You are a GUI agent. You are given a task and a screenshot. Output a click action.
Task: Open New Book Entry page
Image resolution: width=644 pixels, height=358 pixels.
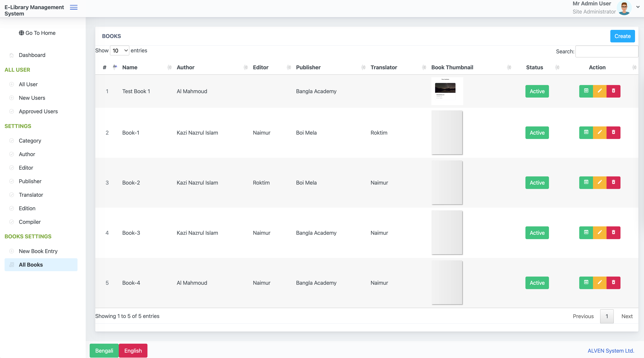pos(38,251)
